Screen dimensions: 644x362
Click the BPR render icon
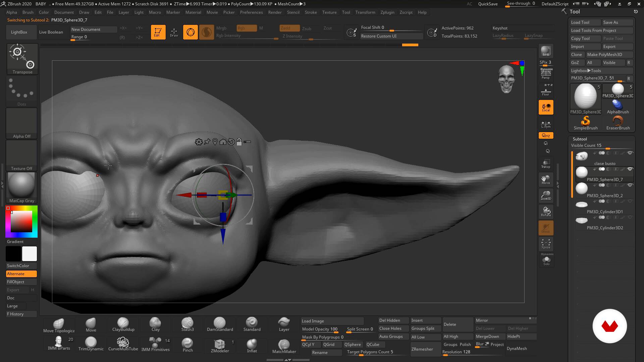(546, 51)
